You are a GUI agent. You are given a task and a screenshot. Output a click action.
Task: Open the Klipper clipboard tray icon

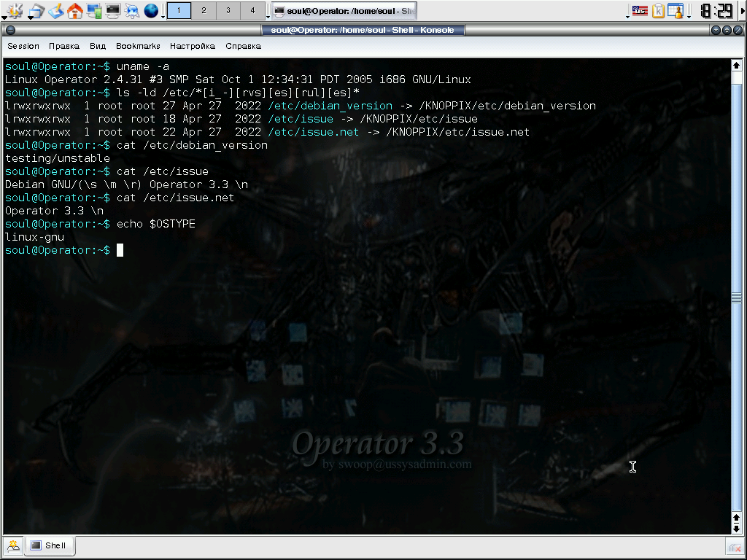coord(659,10)
